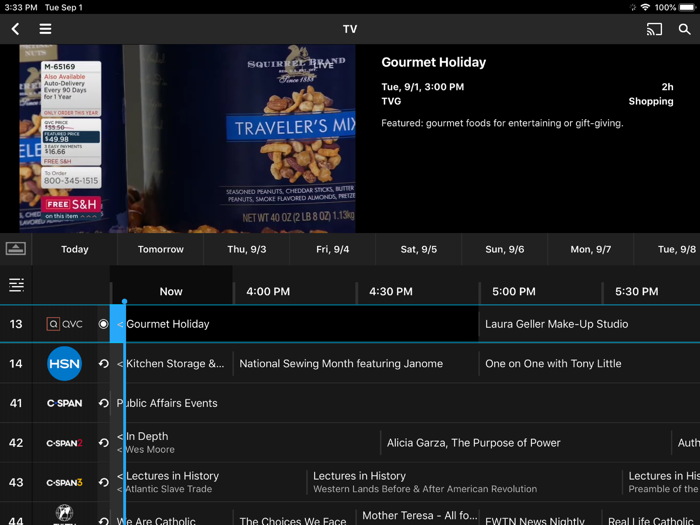The width and height of the screenshot is (700, 525).
Task: Select the Thu, 9/3 tab
Action: point(246,249)
